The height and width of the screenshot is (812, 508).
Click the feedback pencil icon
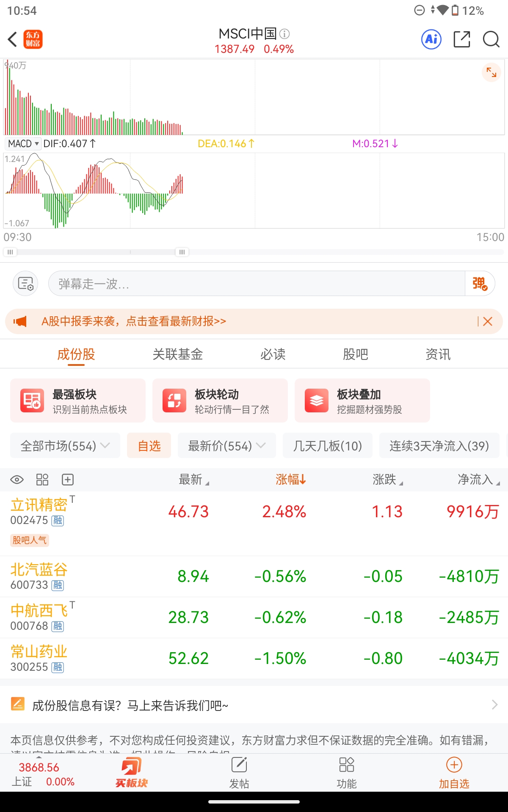(18, 704)
